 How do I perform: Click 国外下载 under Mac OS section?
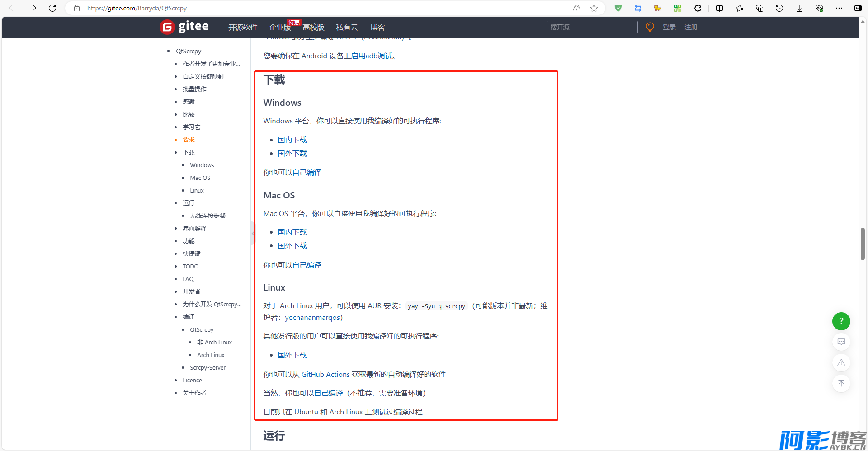tap(292, 246)
